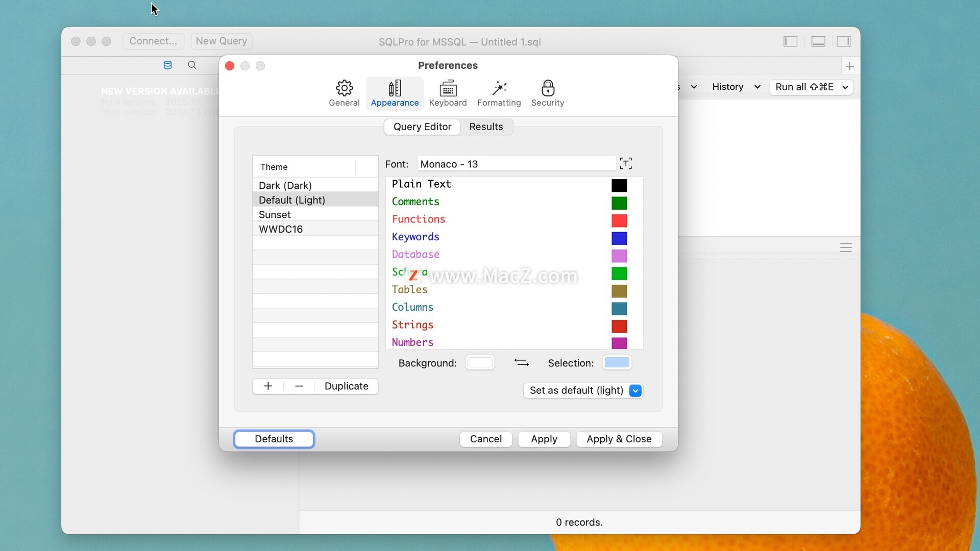
Task: Expand Run all dropdown arrow
Action: (845, 87)
